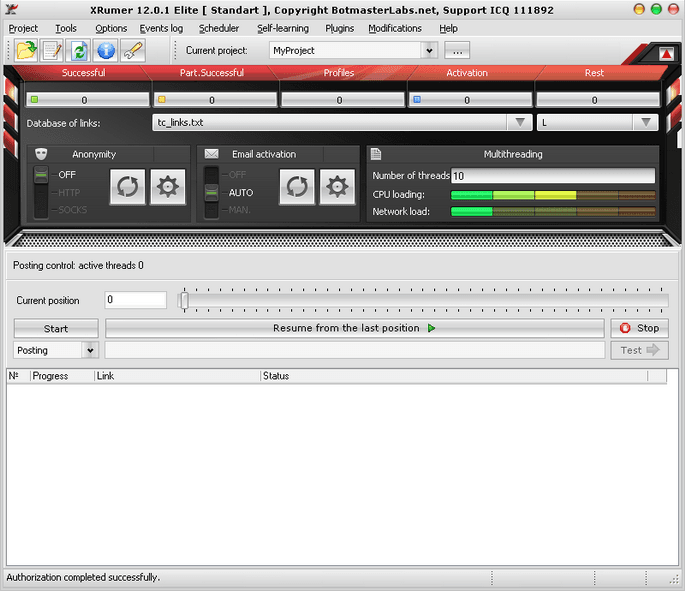Screen dimensions: 685x591
Task: Expand the Current project dropdown
Action: pos(430,50)
